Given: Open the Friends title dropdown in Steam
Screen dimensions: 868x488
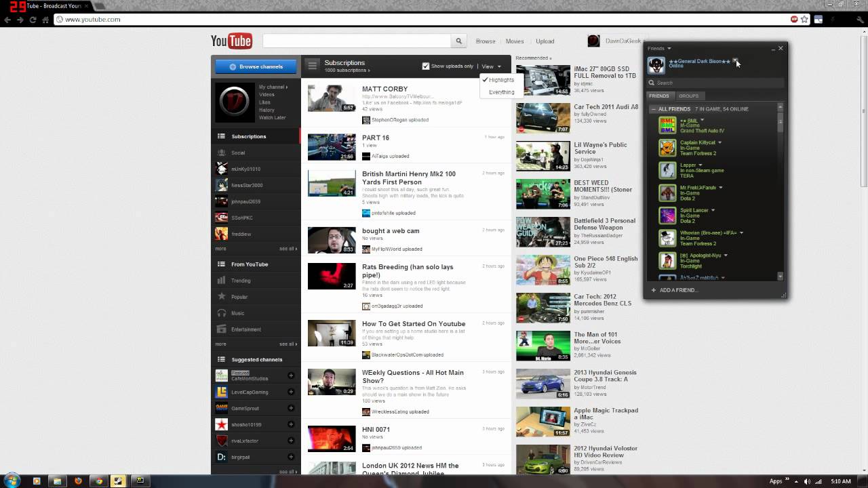Looking at the screenshot, I should [x=659, y=49].
